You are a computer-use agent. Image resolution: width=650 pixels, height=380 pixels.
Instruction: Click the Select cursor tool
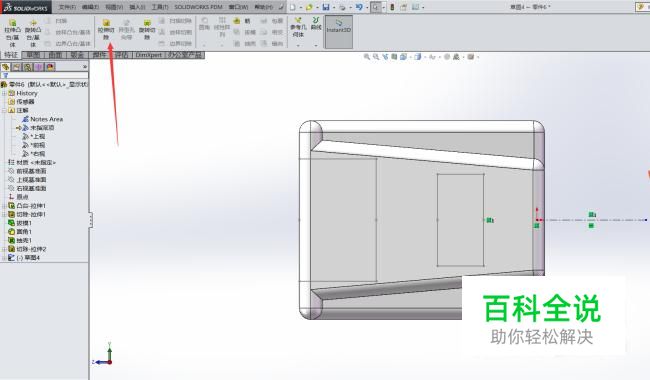376,7
